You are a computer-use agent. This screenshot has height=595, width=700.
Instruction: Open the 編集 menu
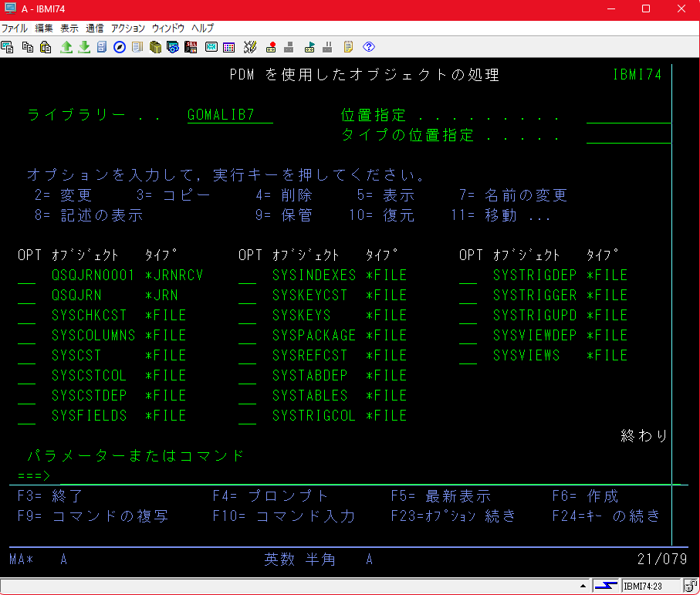pyautogui.click(x=44, y=28)
